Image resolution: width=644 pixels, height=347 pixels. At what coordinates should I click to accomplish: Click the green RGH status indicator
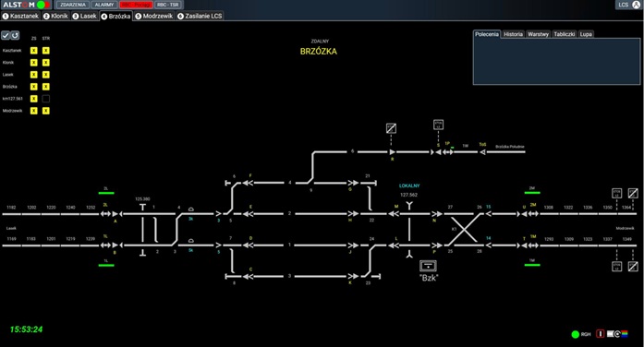(x=576, y=334)
